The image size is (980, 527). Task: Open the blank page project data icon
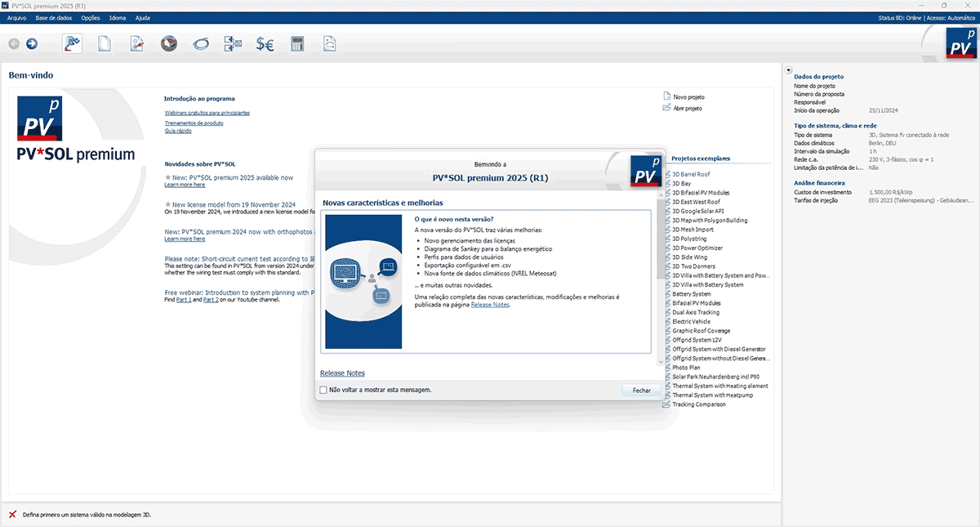coord(105,44)
